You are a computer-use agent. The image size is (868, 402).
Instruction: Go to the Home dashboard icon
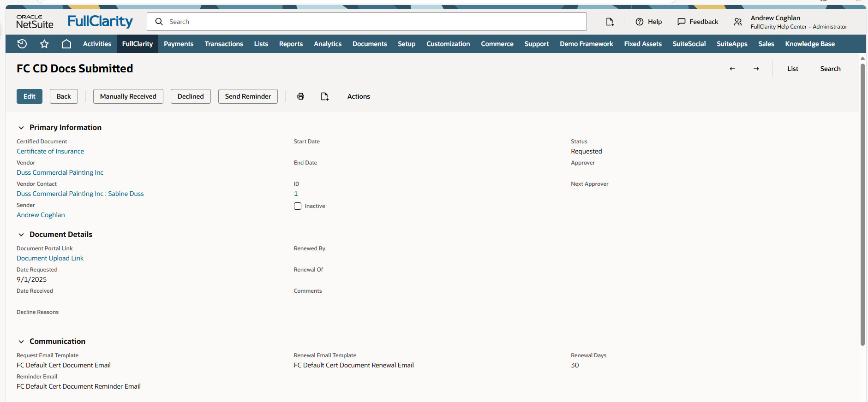coord(66,44)
